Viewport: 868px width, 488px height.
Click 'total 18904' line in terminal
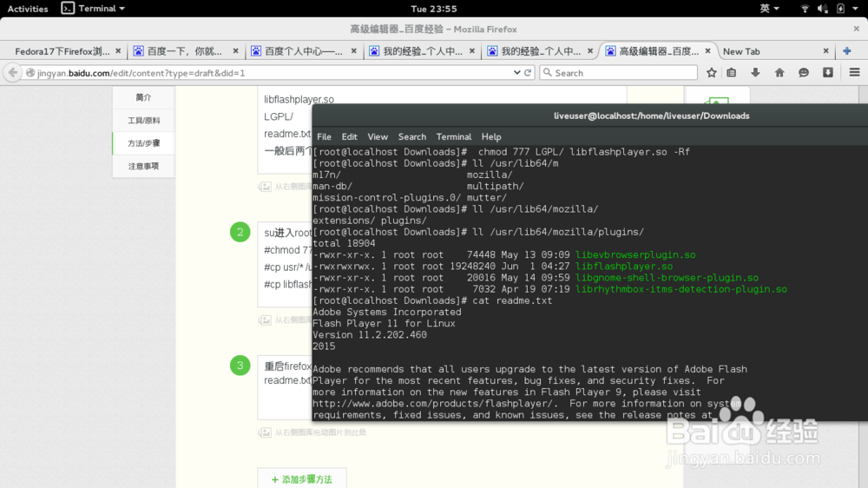click(x=344, y=243)
